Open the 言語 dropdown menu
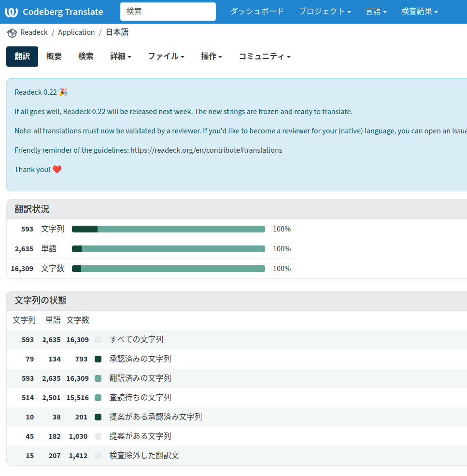The width and height of the screenshot is (467, 476). (x=376, y=12)
